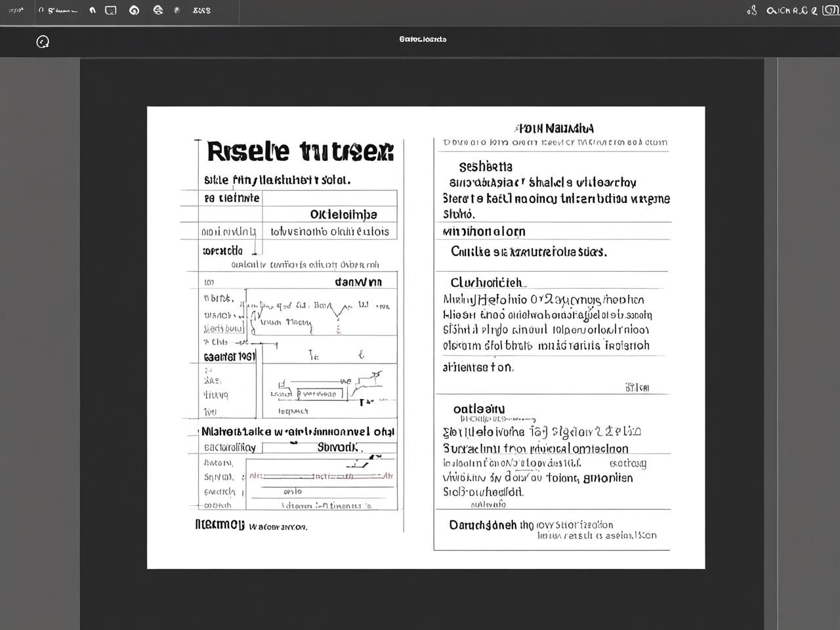
Task: Click the small gray dot icon in toolbar
Action: [x=177, y=10]
